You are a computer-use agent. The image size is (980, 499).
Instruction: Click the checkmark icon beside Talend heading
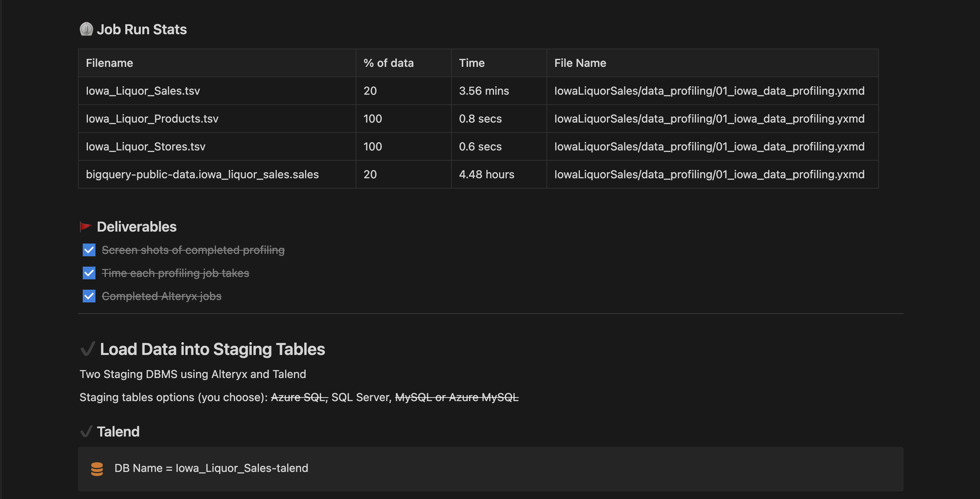point(87,432)
